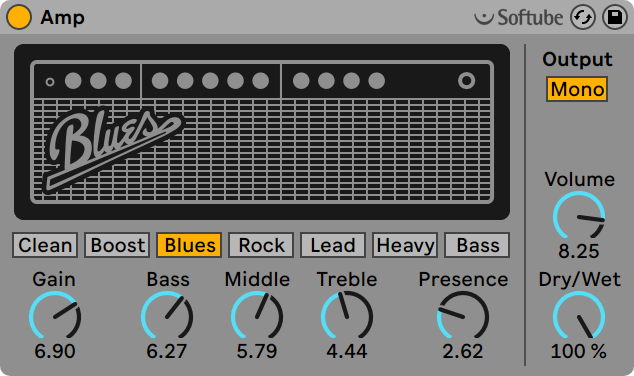The height and width of the screenshot is (376, 634).
Task: Click the Volume value 8.25
Action: click(579, 251)
